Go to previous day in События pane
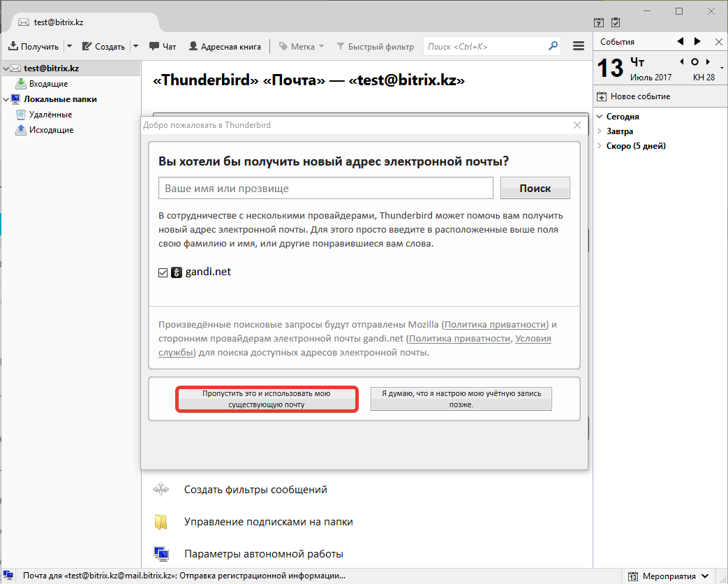Screen dimensions: 728x584 680,41
